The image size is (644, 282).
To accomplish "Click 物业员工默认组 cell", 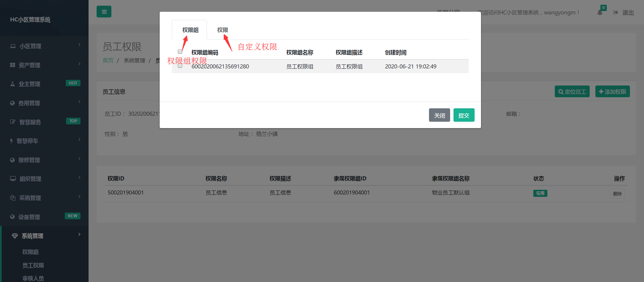I will (x=451, y=192).
